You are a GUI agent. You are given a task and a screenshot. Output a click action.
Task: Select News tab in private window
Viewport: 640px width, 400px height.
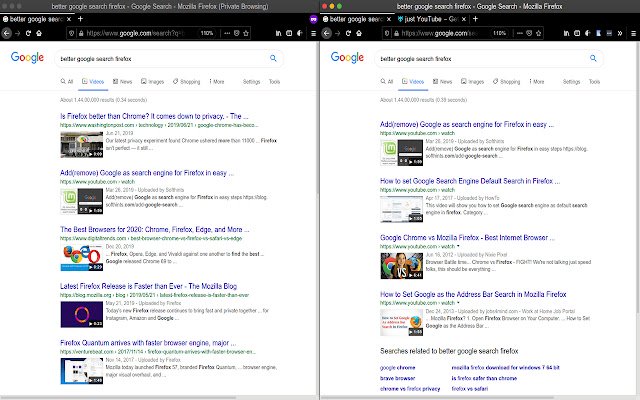pos(122,82)
